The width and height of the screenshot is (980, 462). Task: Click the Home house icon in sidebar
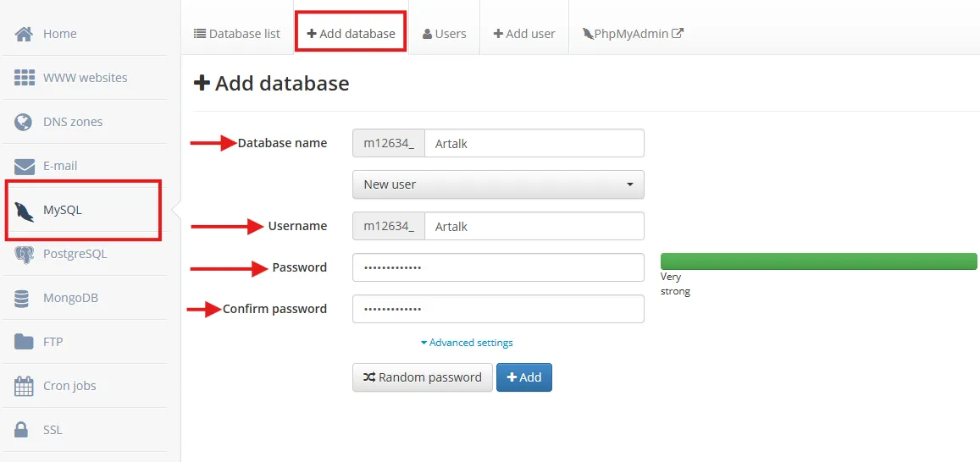tap(24, 34)
